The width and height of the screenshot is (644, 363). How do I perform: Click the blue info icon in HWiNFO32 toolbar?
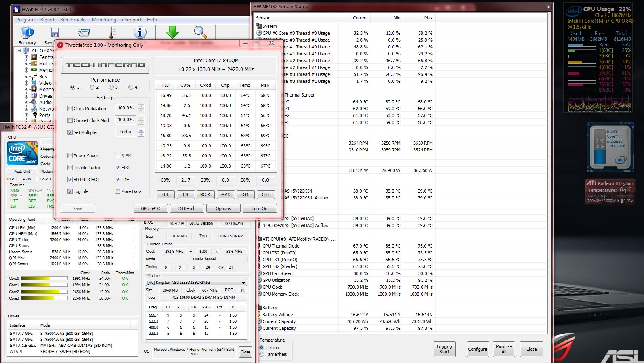pyautogui.click(x=140, y=33)
